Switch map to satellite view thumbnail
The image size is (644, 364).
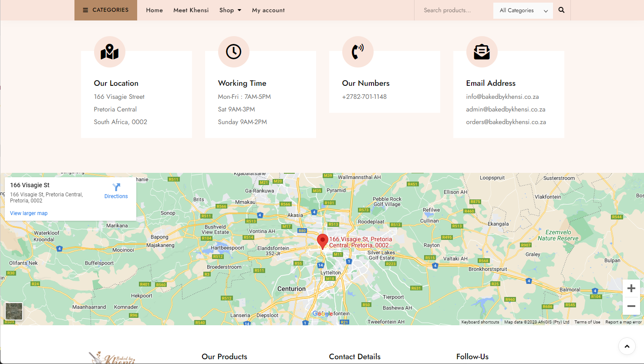pyautogui.click(x=14, y=311)
